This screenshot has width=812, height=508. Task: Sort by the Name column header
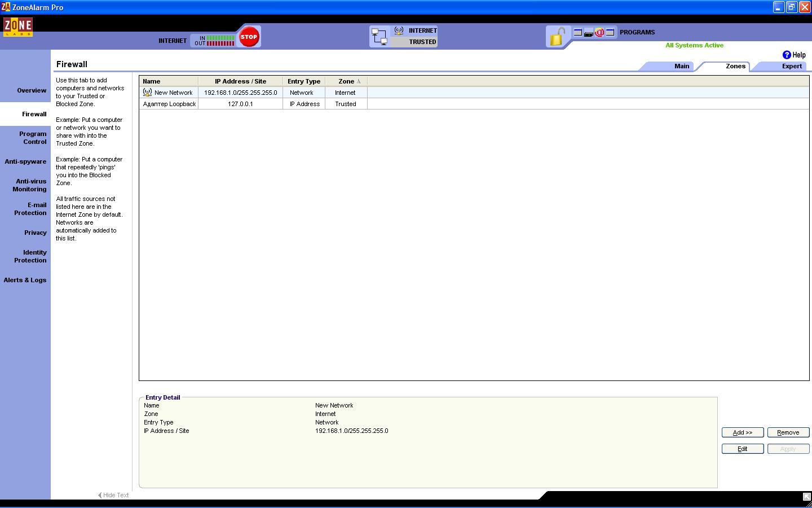pyautogui.click(x=169, y=81)
